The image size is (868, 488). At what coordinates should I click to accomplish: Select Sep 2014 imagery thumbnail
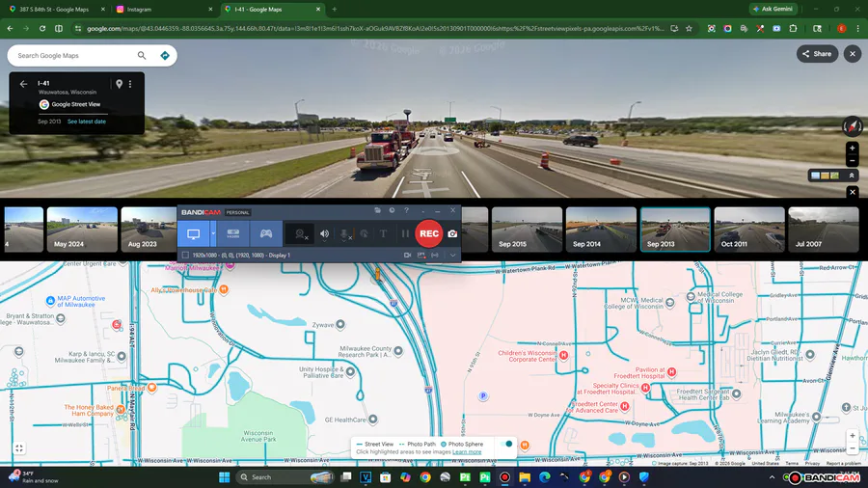(x=601, y=230)
